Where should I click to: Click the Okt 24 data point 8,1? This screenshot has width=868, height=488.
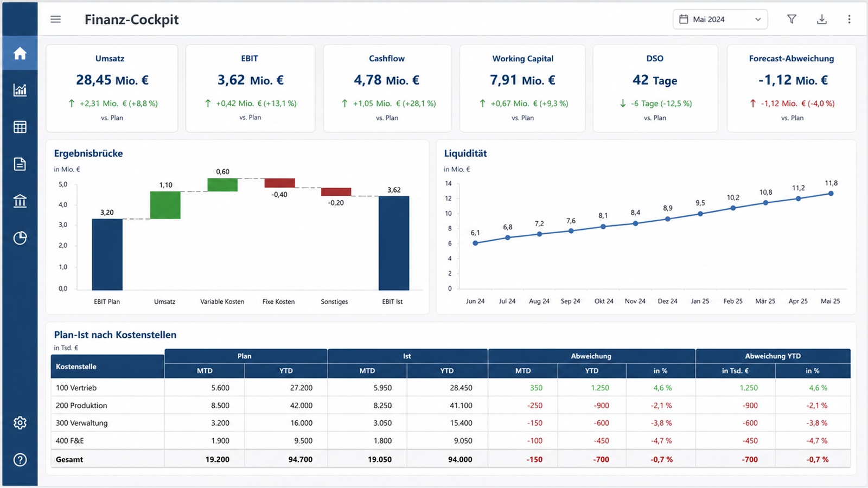603,227
